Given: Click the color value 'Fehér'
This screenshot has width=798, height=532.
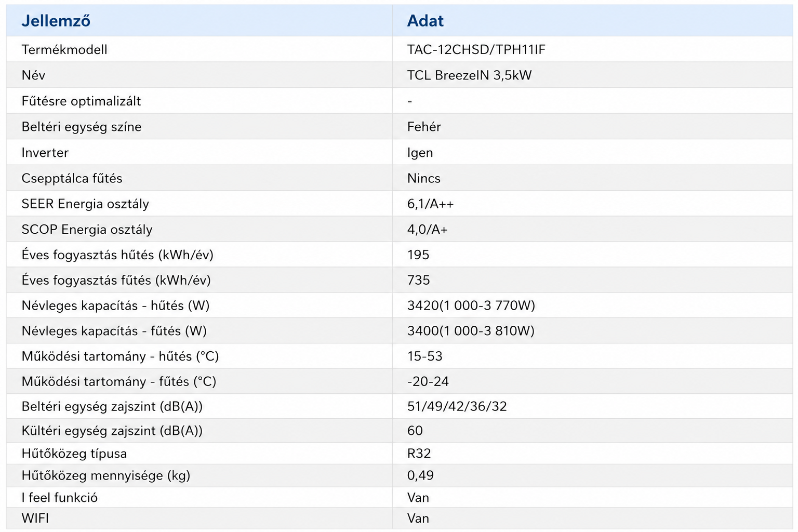Looking at the screenshot, I should pos(424,127).
